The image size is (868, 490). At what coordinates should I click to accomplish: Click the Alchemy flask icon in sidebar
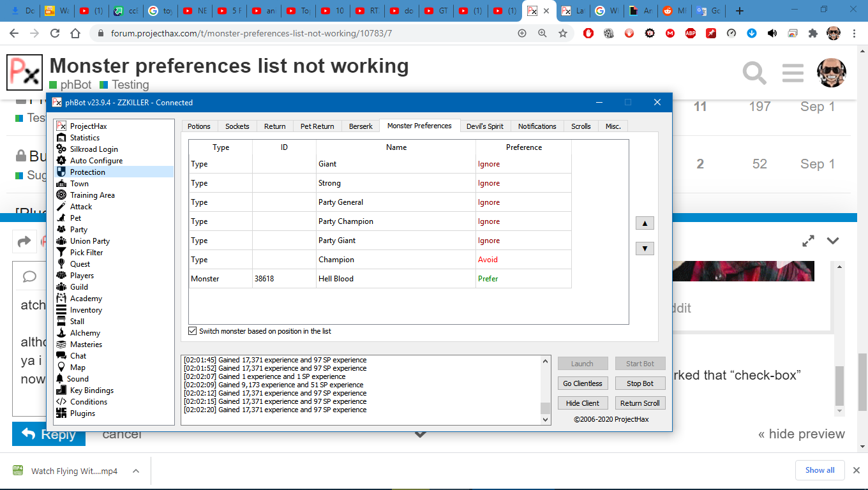pos(61,333)
